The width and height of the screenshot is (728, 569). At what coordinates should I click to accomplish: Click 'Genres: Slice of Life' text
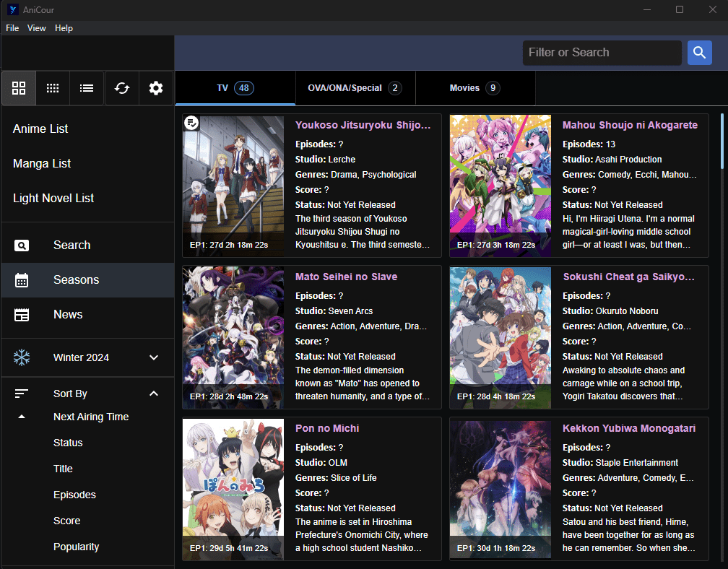pyautogui.click(x=336, y=478)
